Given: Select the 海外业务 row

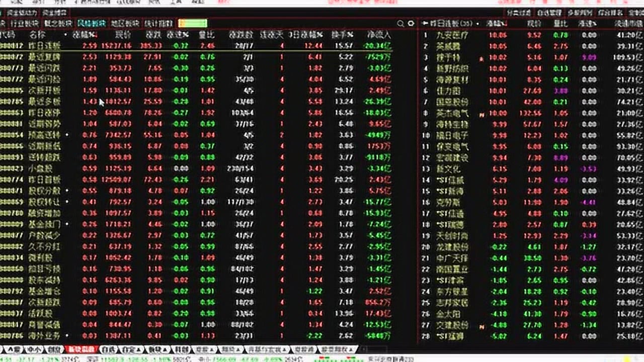Looking at the screenshot, I should 196,336.
